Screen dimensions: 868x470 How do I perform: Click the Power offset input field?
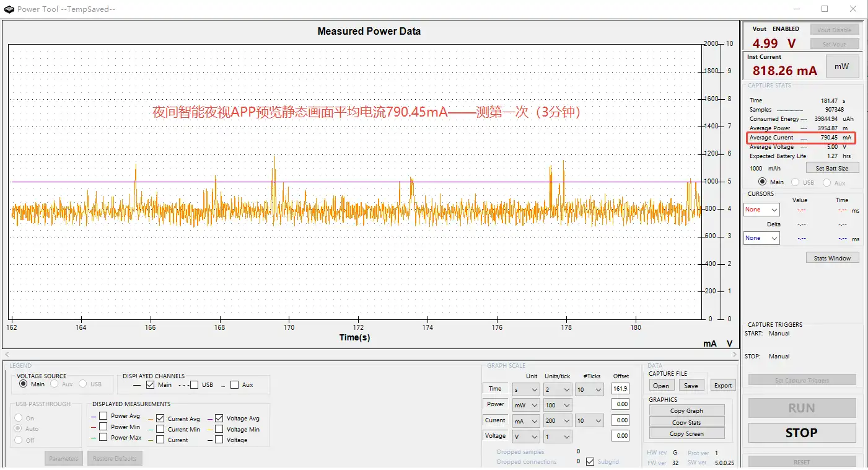pos(620,404)
